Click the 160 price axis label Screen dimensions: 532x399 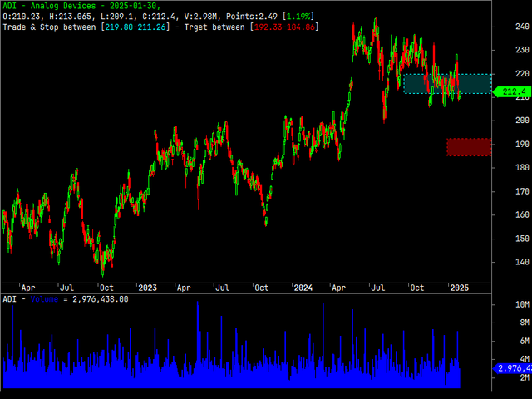point(522,214)
